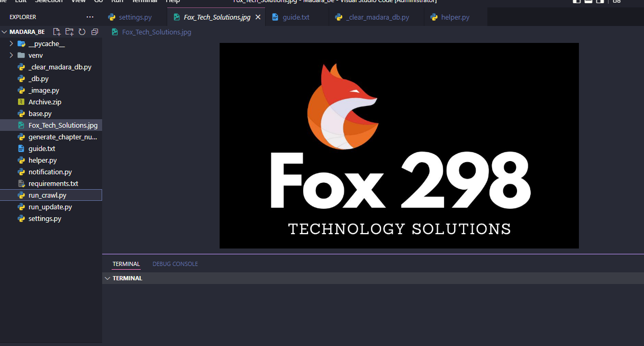The width and height of the screenshot is (644, 346).
Task: Refresh the Explorer file tree
Action: [x=82, y=32]
